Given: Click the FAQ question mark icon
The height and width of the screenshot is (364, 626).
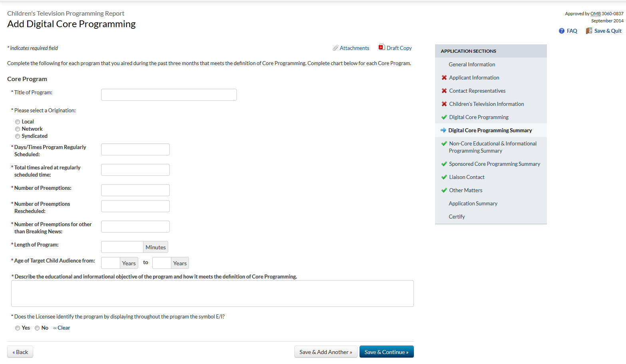Looking at the screenshot, I should 562,31.
